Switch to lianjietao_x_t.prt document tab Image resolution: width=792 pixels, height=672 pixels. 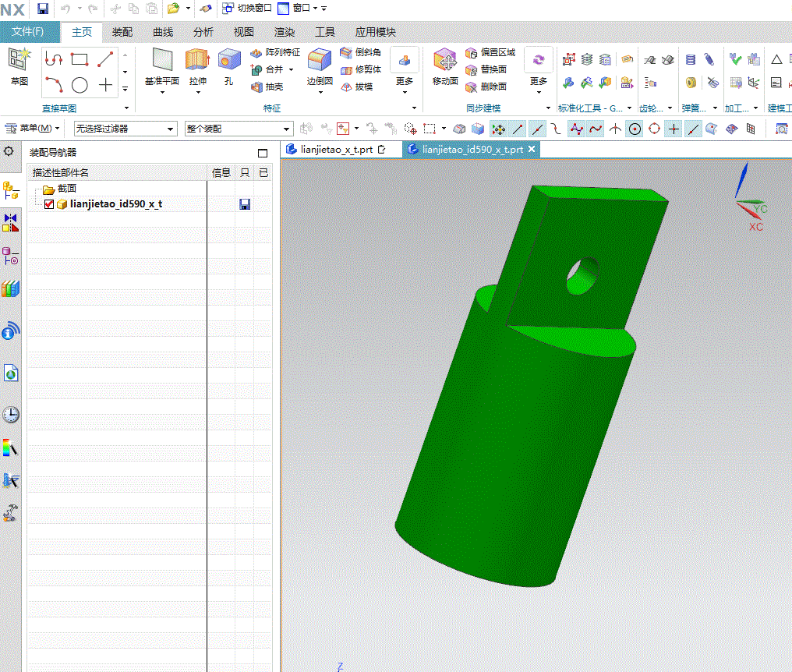point(337,150)
